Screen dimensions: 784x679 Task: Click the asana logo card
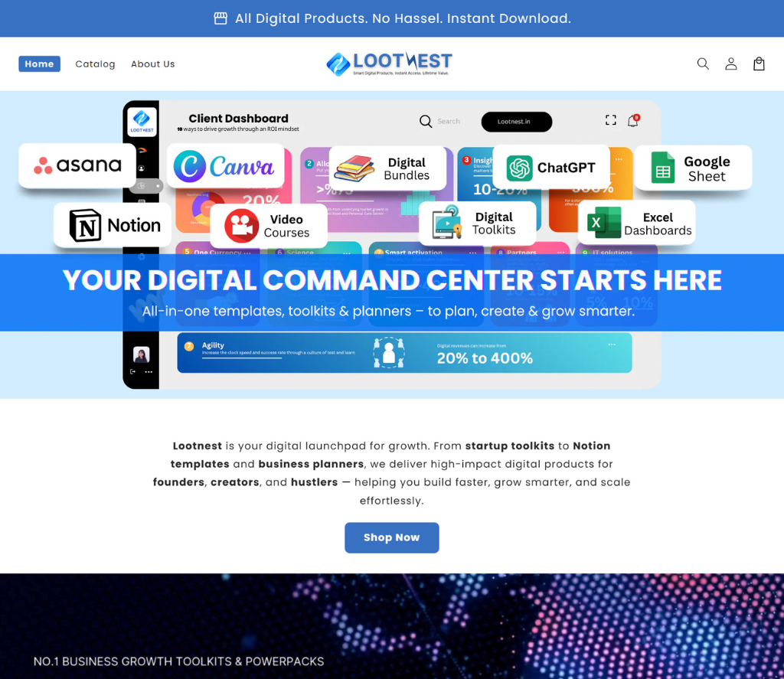click(x=77, y=165)
